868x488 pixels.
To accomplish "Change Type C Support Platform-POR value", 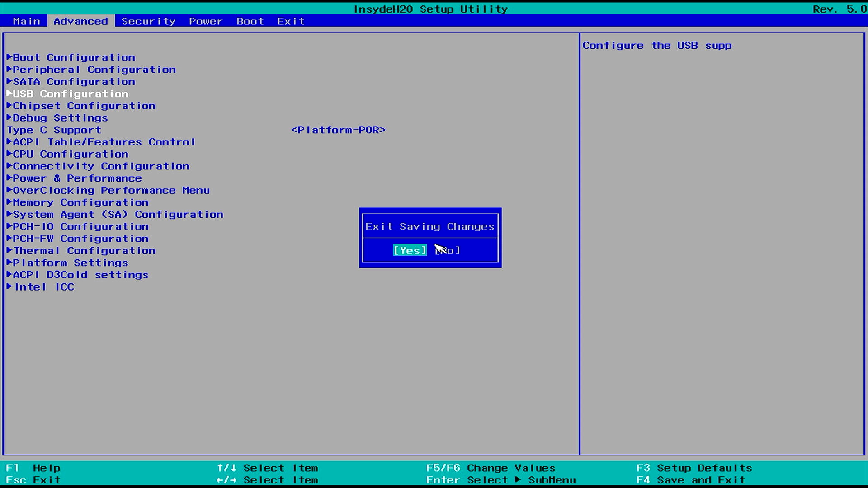I will pyautogui.click(x=338, y=130).
